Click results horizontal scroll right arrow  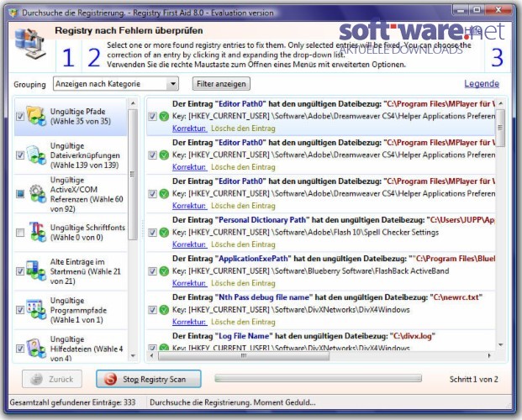click(x=489, y=356)
